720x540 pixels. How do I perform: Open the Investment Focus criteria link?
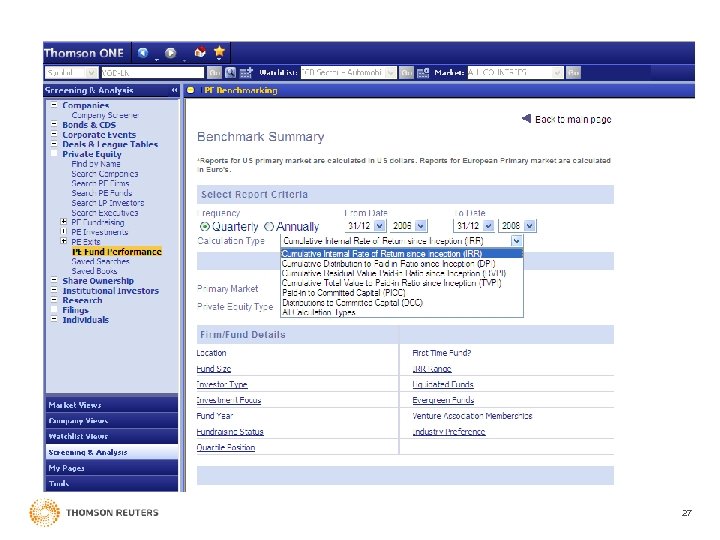click(x=229, y=400)
